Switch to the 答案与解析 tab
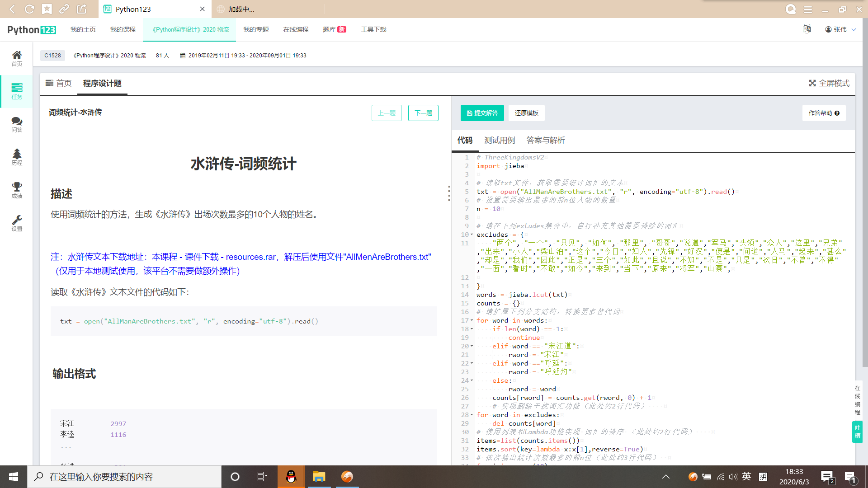This screenshot has width=868, height=488. 545,140
